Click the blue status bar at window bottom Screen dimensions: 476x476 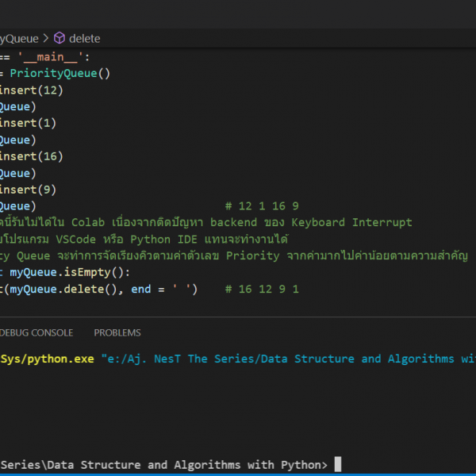click(238, 474)
